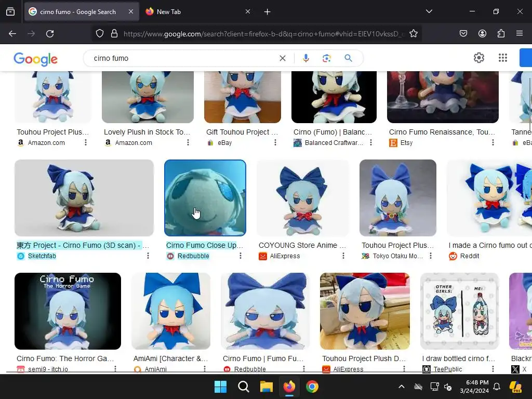
Task: Select the Cirno Fumo Close Up thumbnail
Action: pyautogui.click(x=205, y=198)
